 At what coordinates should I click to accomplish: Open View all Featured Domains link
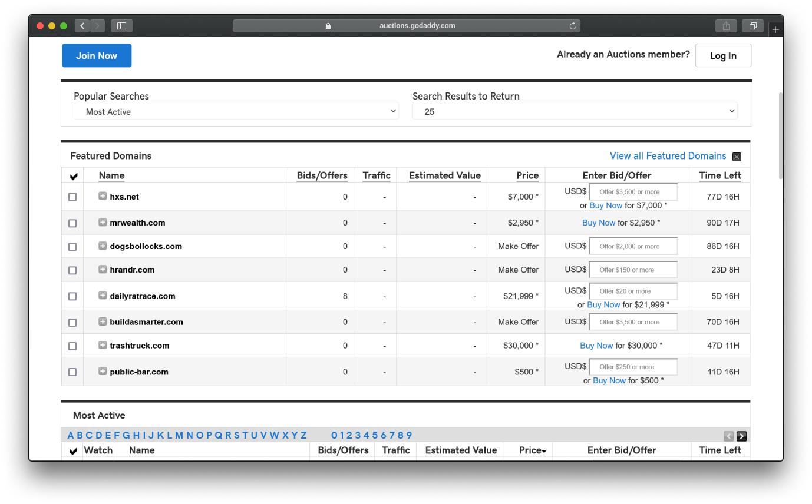point(668,156)
